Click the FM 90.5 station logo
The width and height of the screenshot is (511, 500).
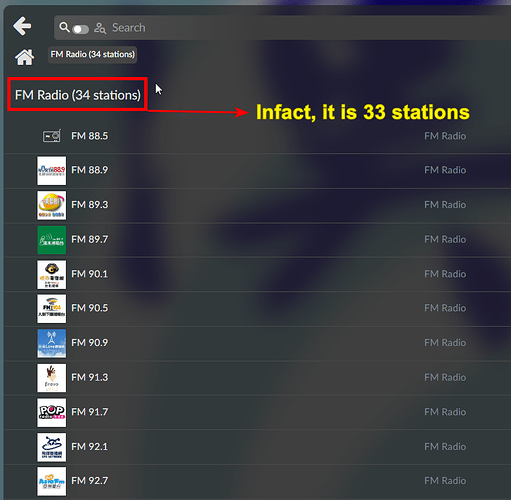52,309
